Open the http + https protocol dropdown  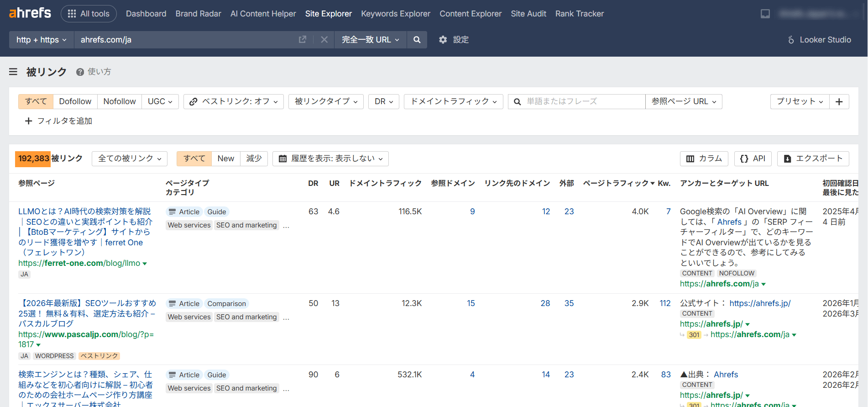pyautogui.click(x=41, y=40)
